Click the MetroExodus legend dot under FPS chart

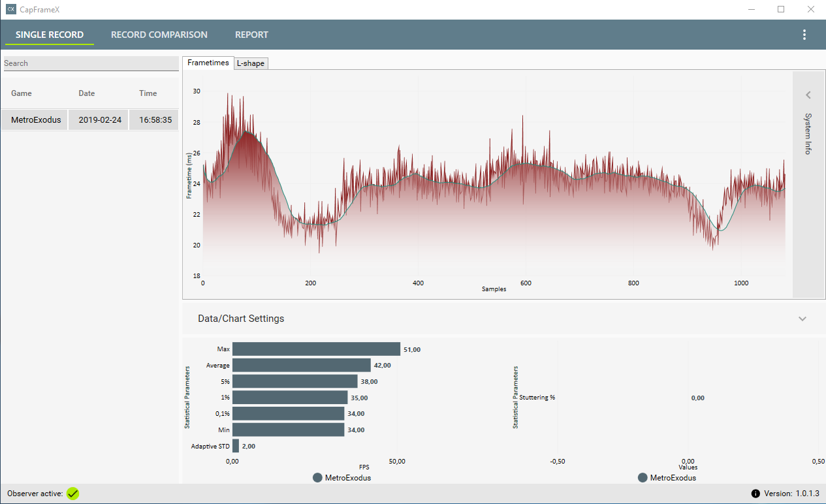(317, 478)
